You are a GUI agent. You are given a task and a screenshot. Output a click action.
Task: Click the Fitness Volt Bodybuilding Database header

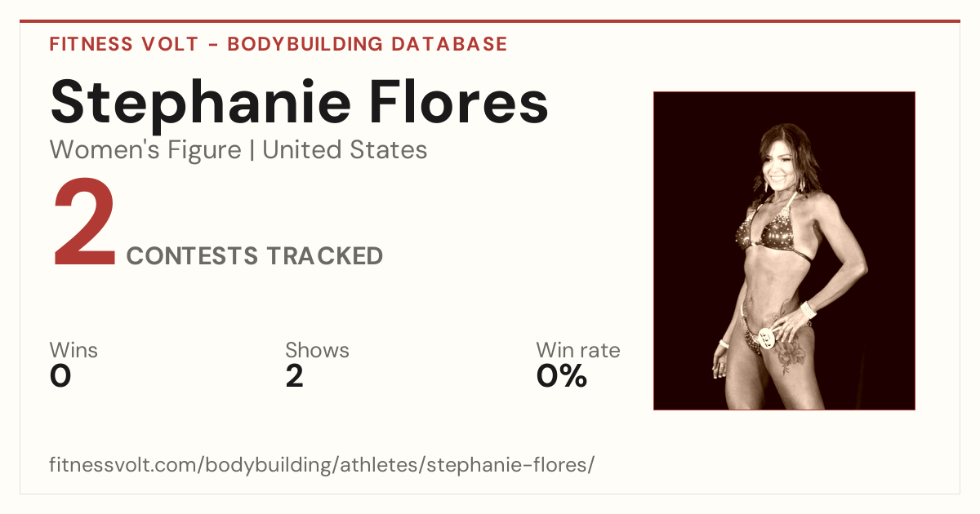click(278, 44)
